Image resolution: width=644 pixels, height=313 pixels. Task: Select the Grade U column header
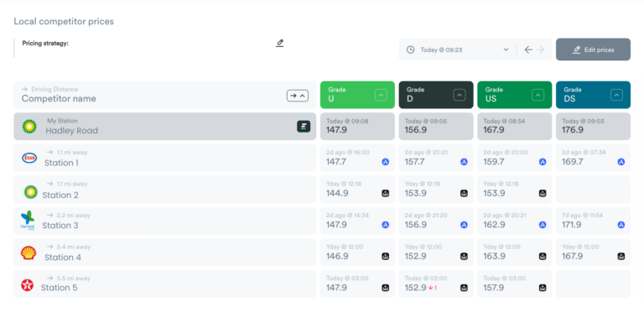point(357,95)
